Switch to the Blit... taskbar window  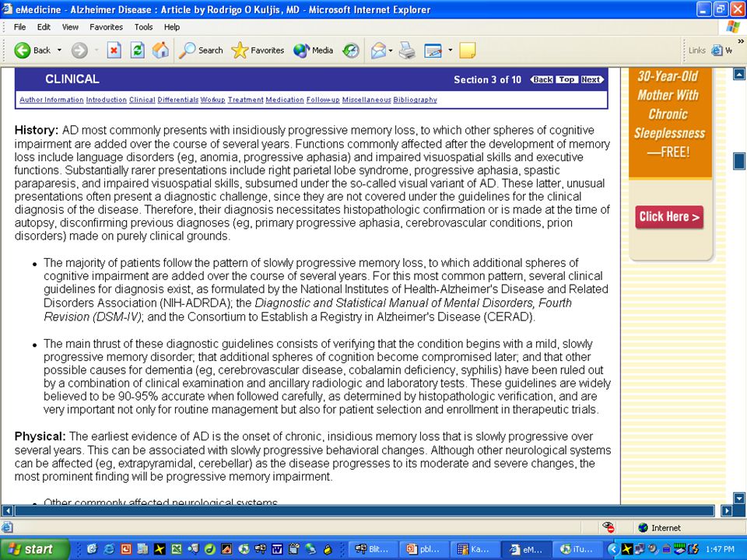click(x=373, y=549)
